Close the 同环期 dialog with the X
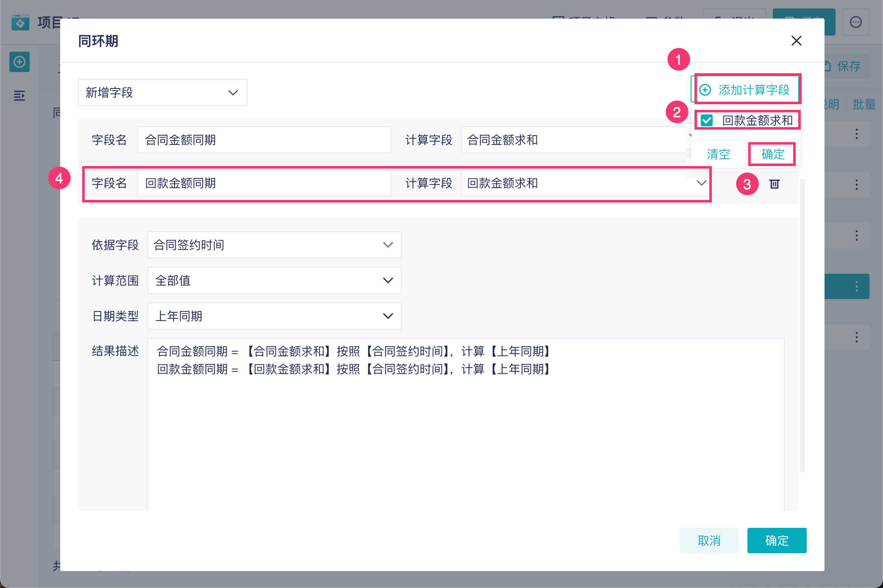The height and width of the screenshot is (588, 883). [796, 41]
